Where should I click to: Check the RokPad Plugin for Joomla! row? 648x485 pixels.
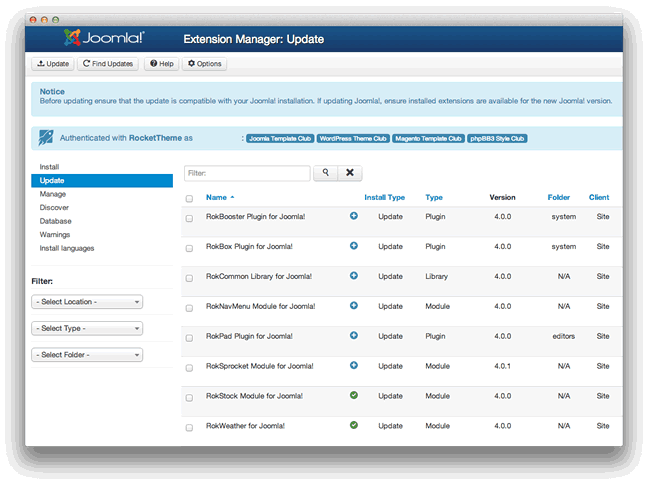point(189,338)
